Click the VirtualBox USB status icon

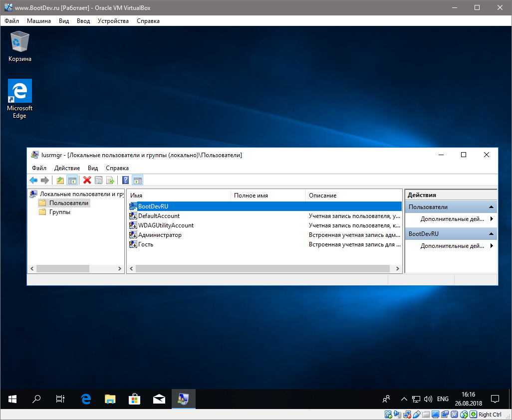[x=416, y=415]
